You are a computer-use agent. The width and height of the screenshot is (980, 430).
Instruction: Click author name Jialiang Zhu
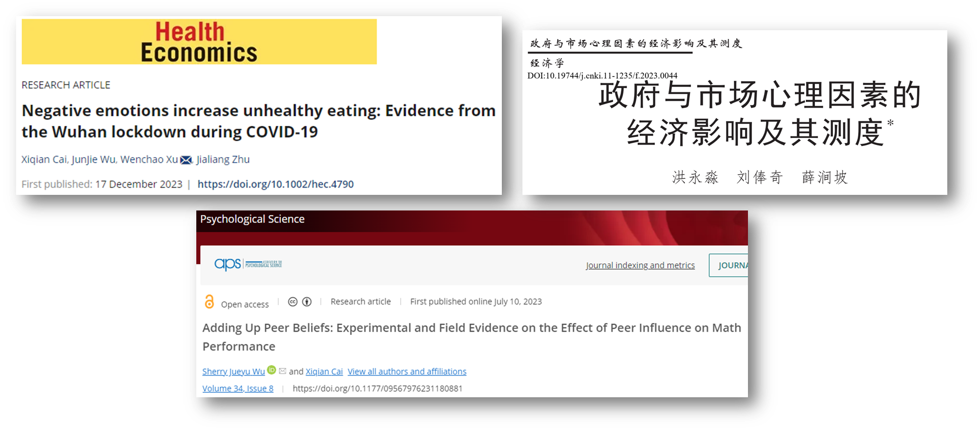(x=223, y=160)
